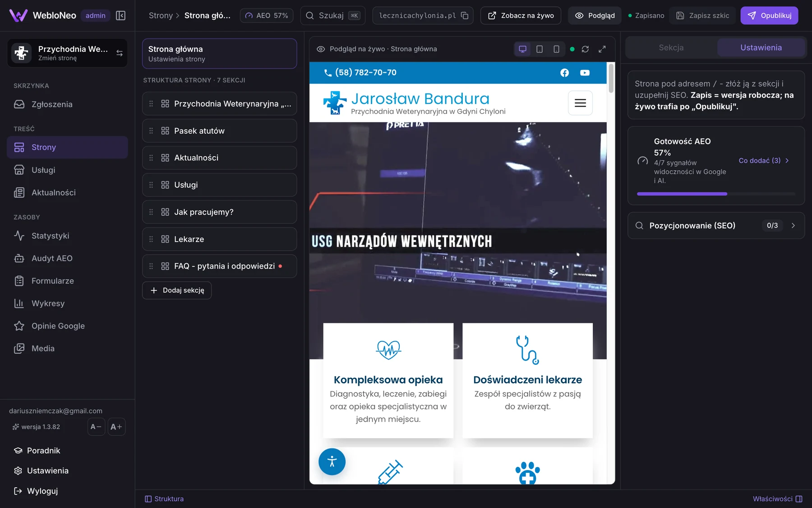Open Przychodnia We... site switcher
Viewport: 812px width, 508px height.
pos(67,53)
